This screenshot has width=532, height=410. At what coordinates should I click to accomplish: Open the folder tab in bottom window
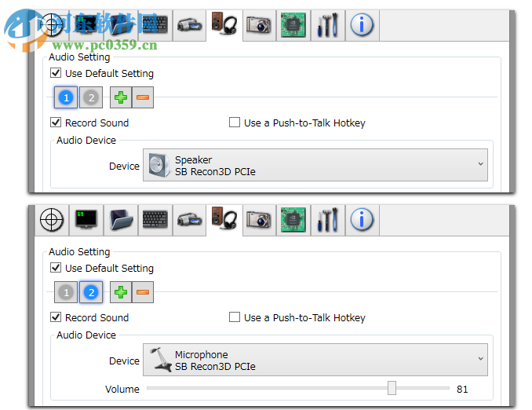(121, 220)
